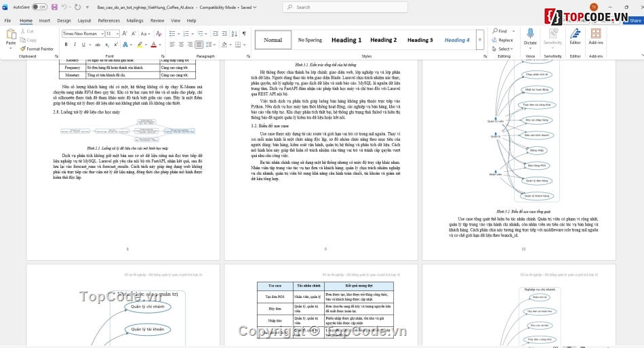644x348 pixels.
Task: Open the Layout tab
Action: 84,20
